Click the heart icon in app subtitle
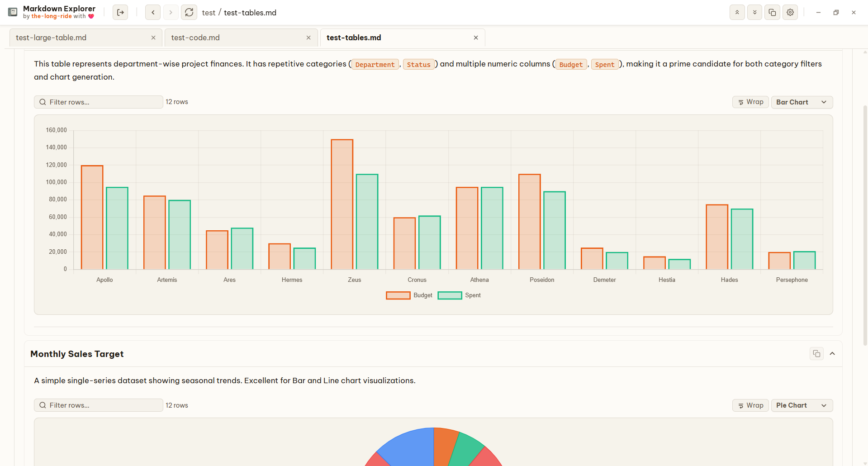 91,16
